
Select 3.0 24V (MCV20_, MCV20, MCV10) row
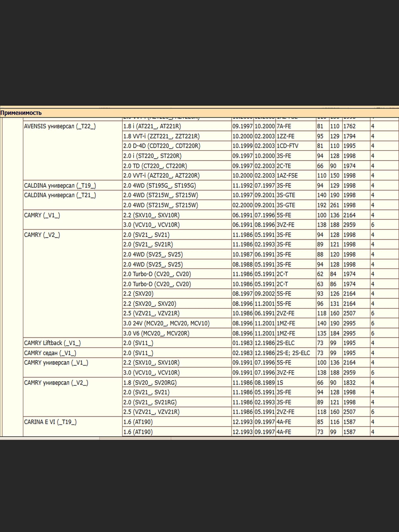(x=166, y=324)
